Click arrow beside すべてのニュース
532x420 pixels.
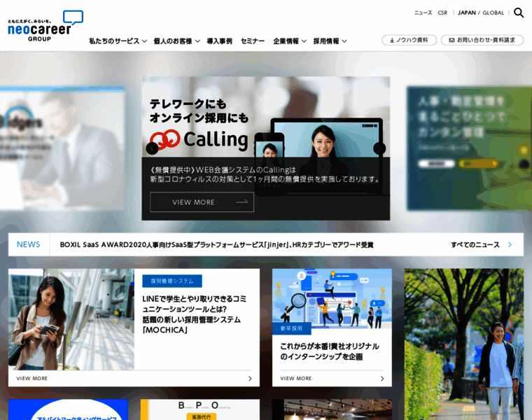point(510,244)
